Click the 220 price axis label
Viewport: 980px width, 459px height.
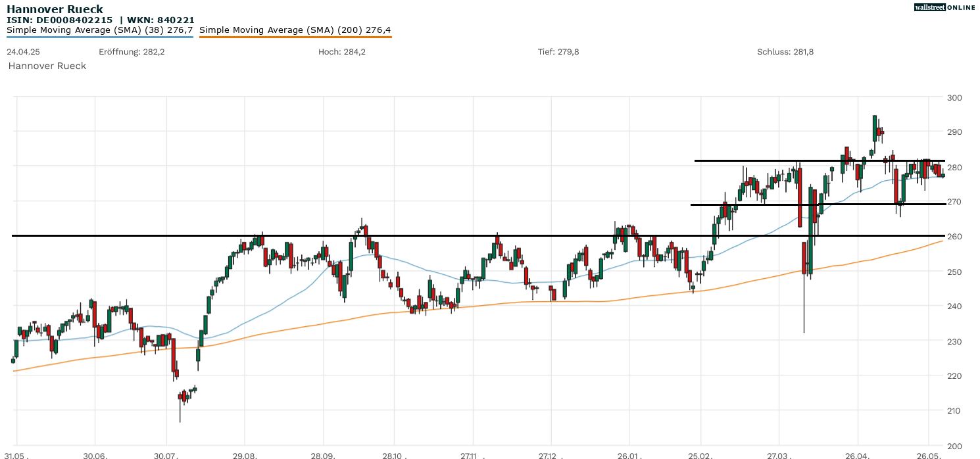pos(954,376)
